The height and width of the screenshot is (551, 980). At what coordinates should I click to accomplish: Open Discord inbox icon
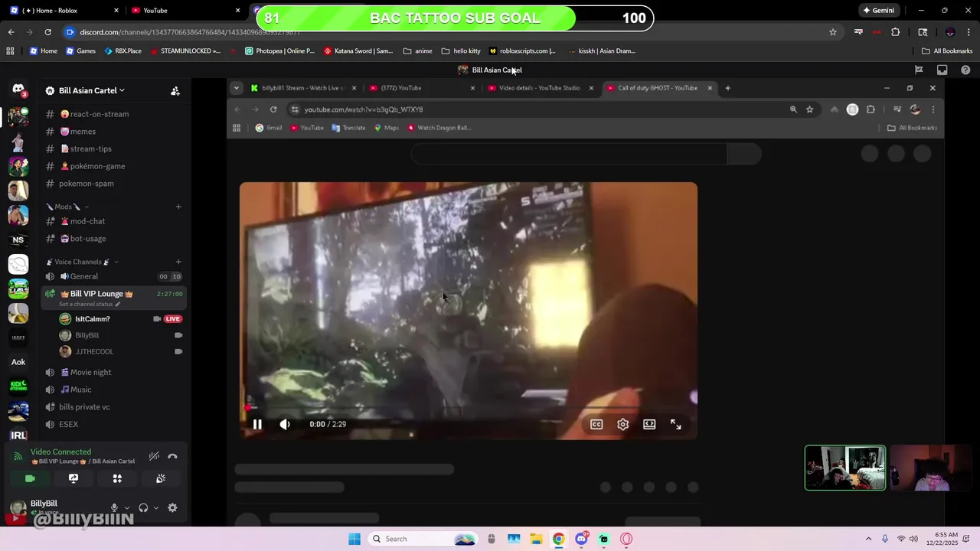click(942, 70)
